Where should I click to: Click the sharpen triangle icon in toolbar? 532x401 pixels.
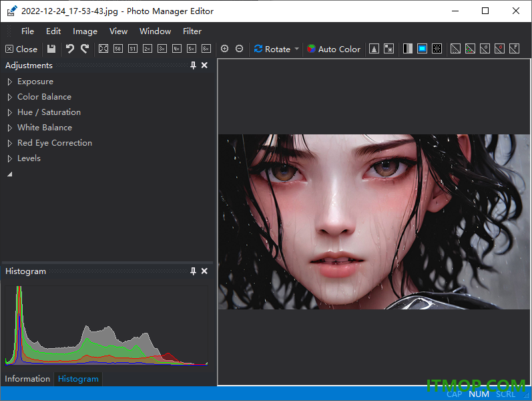tap(374, 49)
